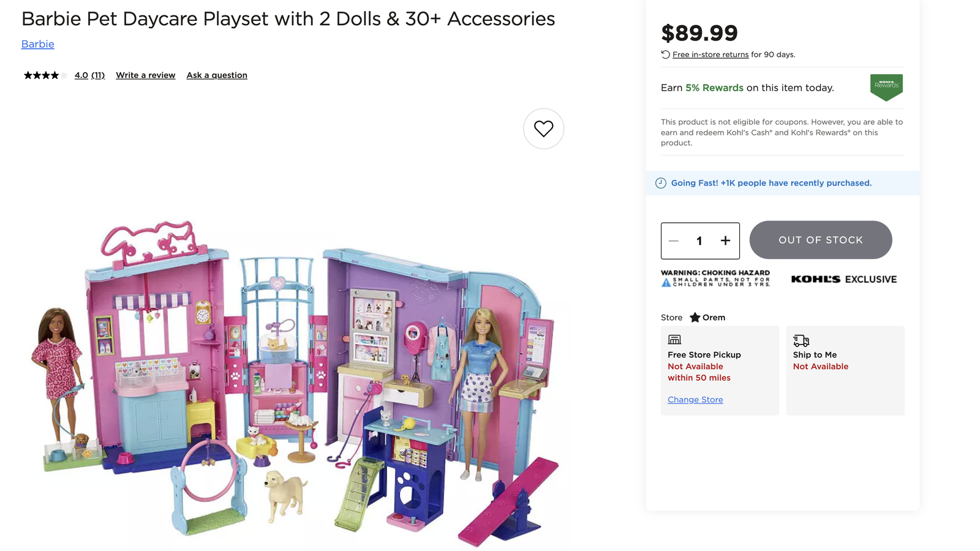The height and width of the screenshot is (551, 980).
Task: Click the 4.0 star rating
Action: (x=81, y=75)
